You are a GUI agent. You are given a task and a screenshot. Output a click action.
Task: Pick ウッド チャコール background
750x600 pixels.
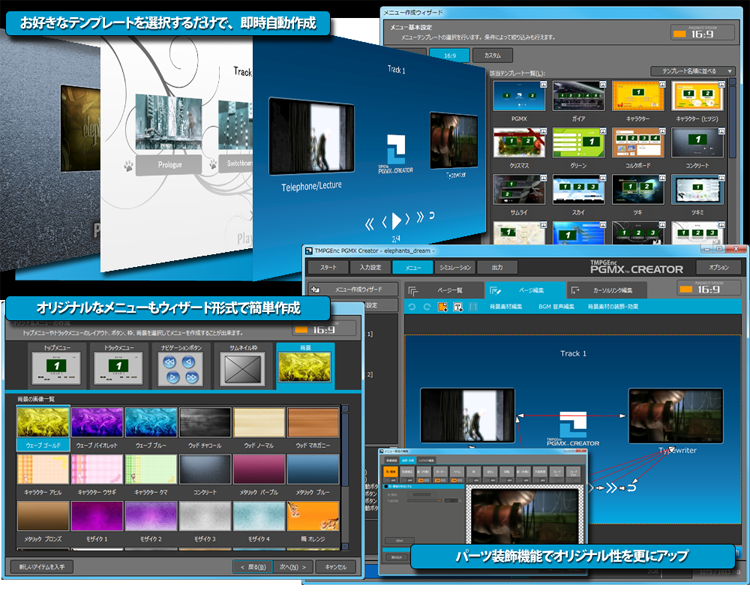pos(205,428)
